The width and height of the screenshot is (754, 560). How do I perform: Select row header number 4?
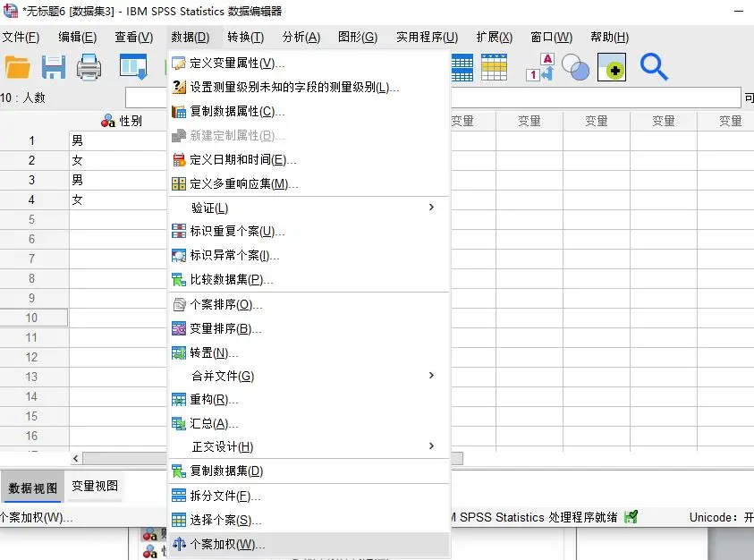click(x=31, y=199)
